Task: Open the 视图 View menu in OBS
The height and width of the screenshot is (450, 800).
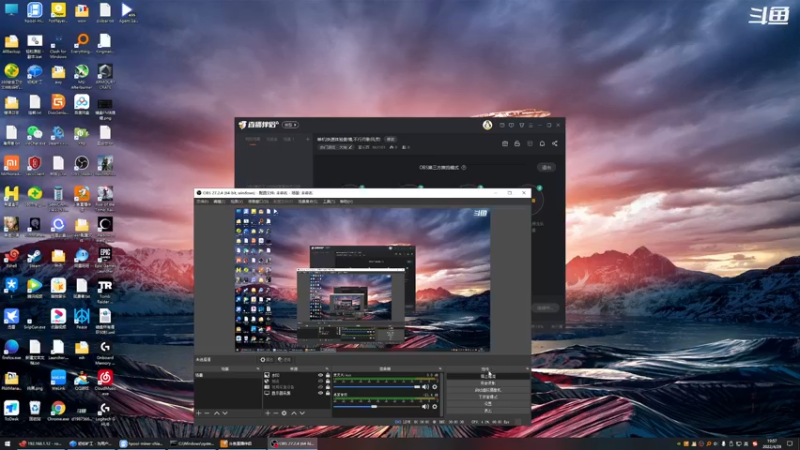Action: pyautogui.click(x=236, y=202)
